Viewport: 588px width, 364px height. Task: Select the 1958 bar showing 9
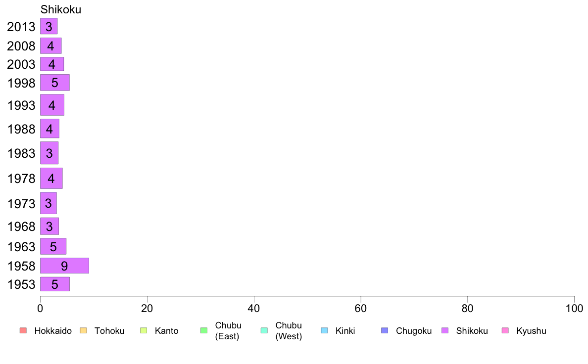click(64, 266)
